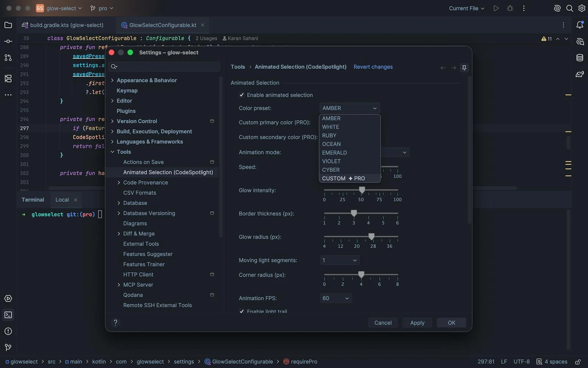Pin the settings page with pin icon
This screenshot has height=368, width=588.
click(464, 68)
